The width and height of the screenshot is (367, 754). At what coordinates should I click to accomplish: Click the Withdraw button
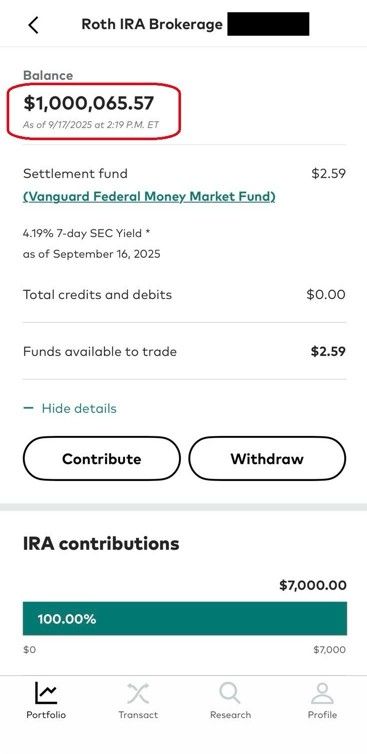click(267, 458)
